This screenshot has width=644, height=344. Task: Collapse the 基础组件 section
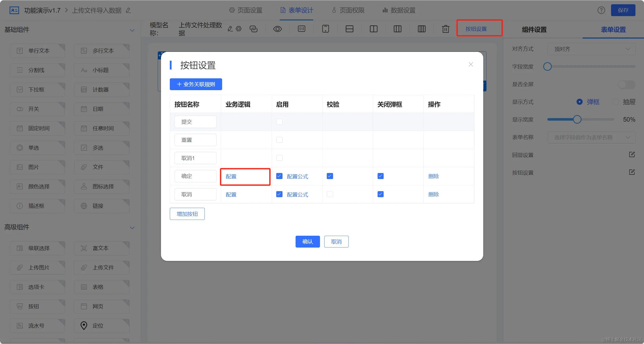coord(132,30)
